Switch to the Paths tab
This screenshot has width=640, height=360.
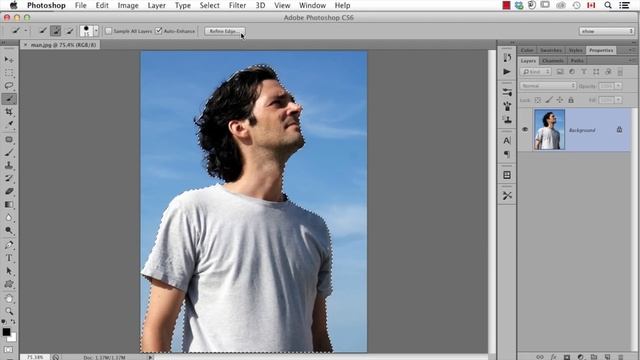point(577,61)
